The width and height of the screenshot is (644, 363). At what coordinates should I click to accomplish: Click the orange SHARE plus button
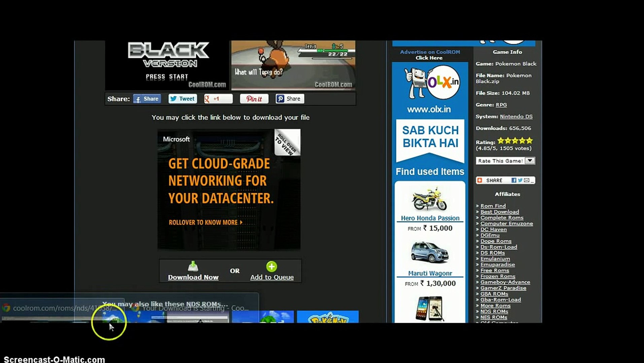480,180
